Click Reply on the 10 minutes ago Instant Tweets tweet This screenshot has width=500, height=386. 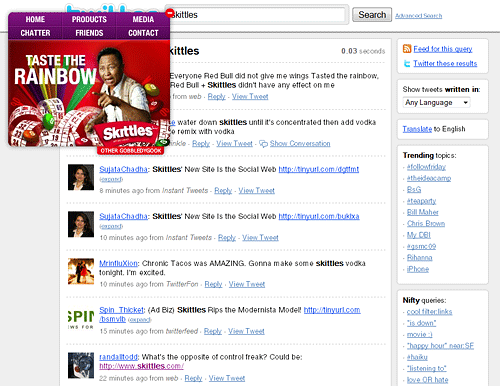227,238
